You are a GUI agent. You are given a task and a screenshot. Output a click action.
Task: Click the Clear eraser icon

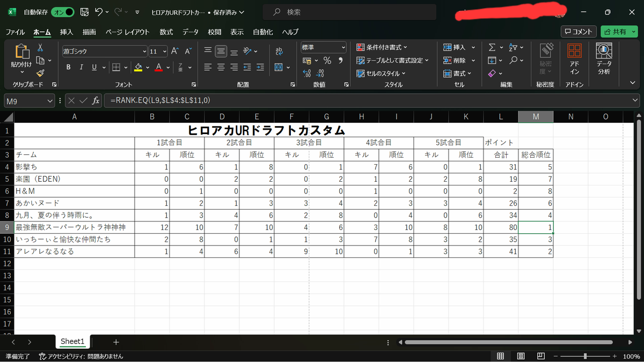pyautogui.click(x=492, y=73)
